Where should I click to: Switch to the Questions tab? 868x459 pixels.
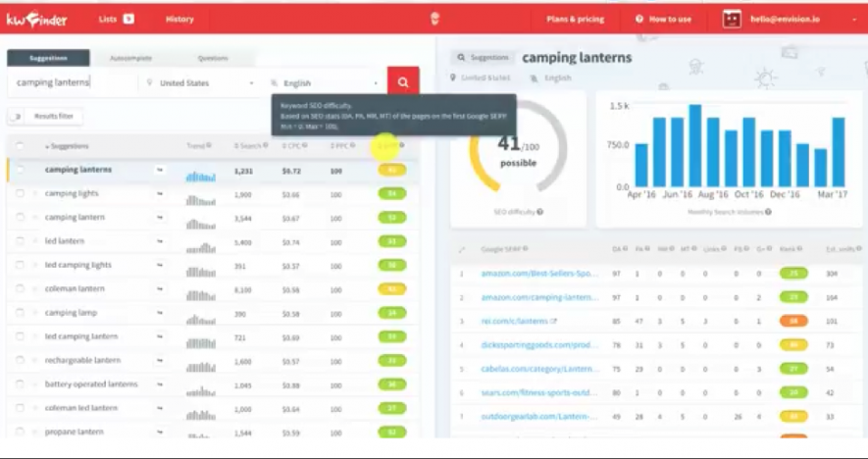click(213, 58)
